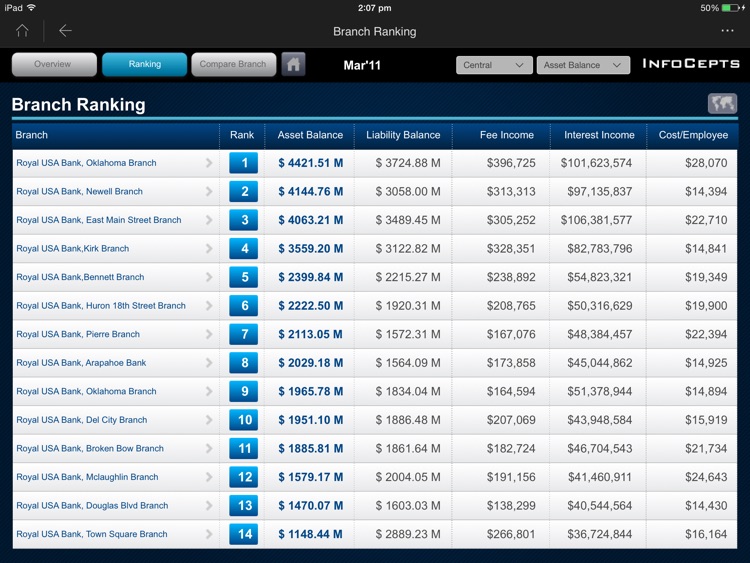This screenshot has width=750, height=563.
Task: Sort by Asset Balance column header
Action: tap(310, 135)
